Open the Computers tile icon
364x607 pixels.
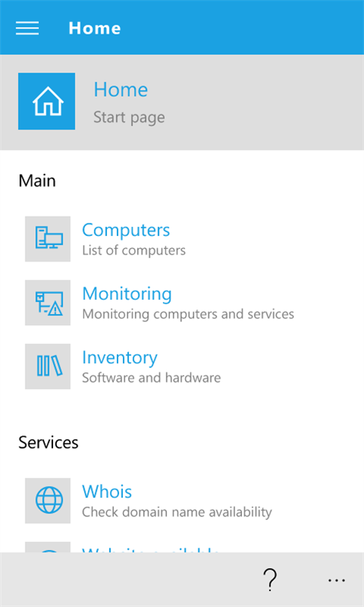click(48, 239)
